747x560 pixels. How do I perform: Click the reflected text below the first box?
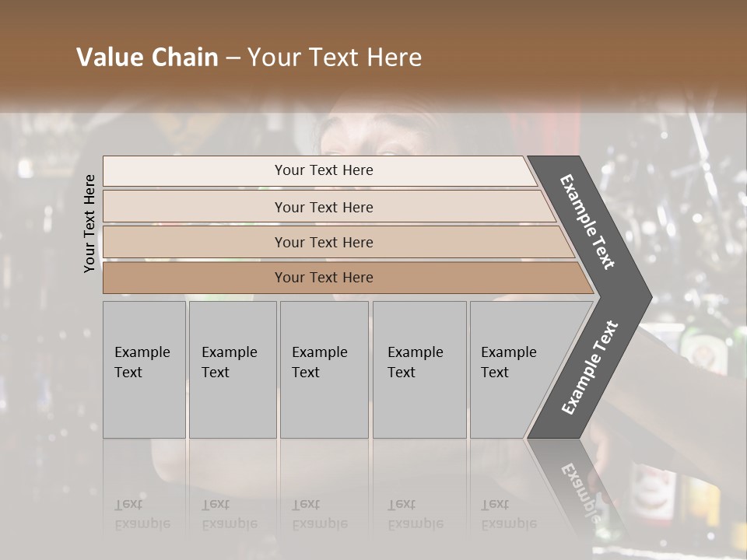(142, 514)
